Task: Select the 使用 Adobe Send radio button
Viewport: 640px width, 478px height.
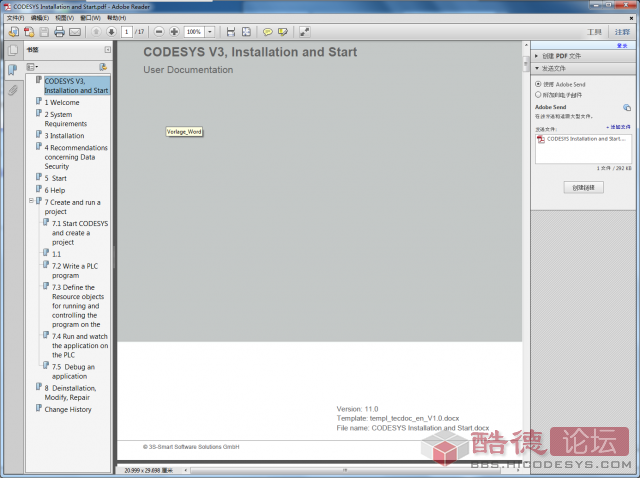Action: point(538,84)
